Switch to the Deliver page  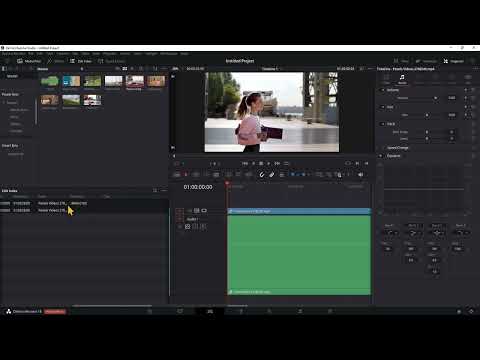[330, 311]
